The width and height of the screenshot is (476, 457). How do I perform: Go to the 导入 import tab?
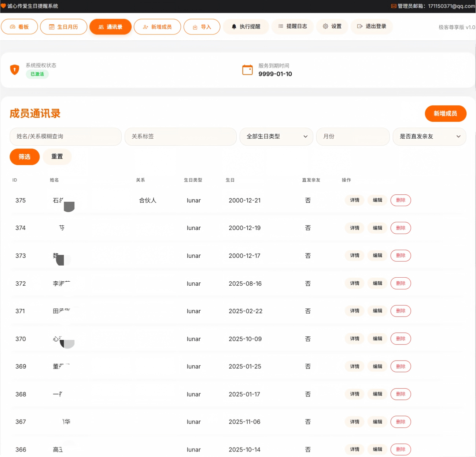pyautogui.click(x=202, y=27)
